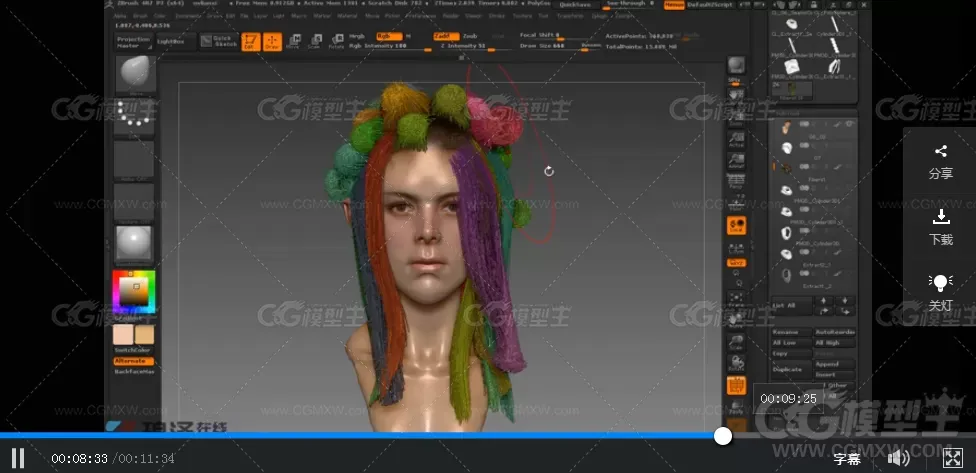Click the Actual size icon

(736, 139)
